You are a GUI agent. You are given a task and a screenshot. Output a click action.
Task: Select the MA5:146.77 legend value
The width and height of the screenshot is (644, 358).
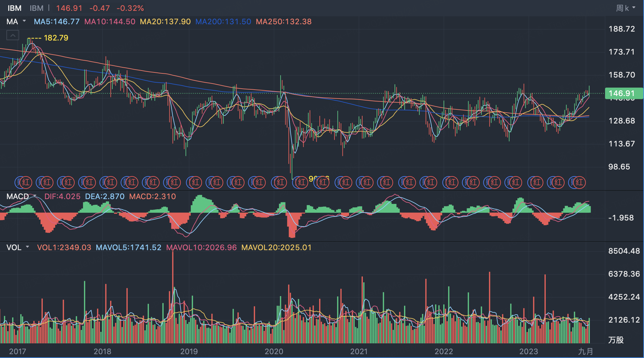(57, 22)
